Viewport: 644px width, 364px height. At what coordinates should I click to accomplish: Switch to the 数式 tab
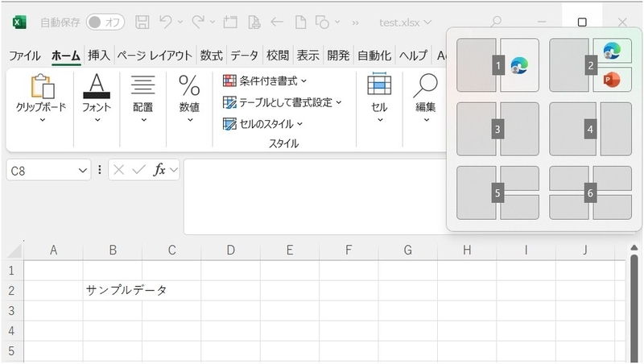click(x=211, y=56)
